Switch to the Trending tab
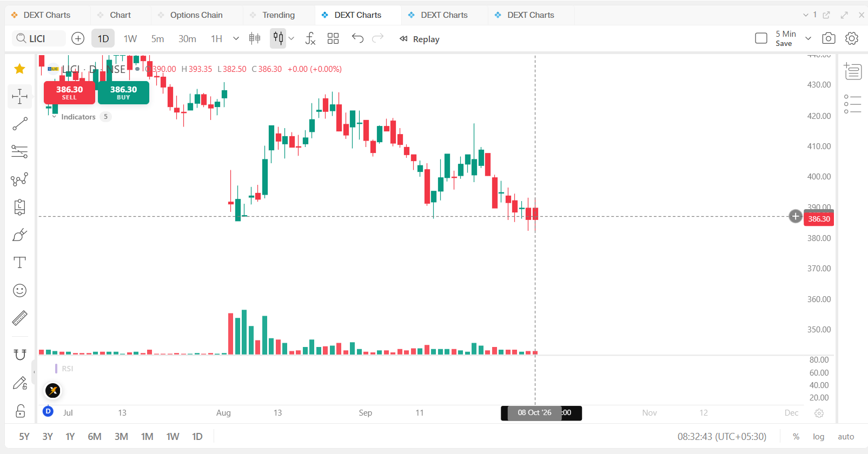 pyautogui.click(x=279, y=15)
